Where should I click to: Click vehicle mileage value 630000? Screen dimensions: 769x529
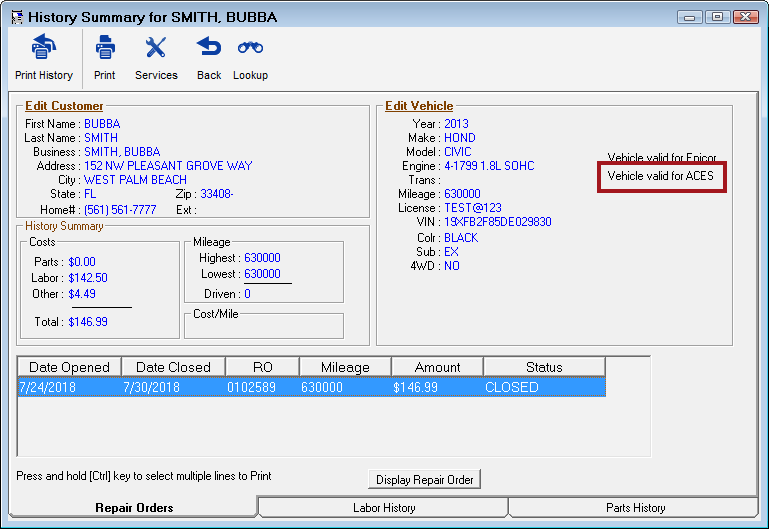[462, 194]
